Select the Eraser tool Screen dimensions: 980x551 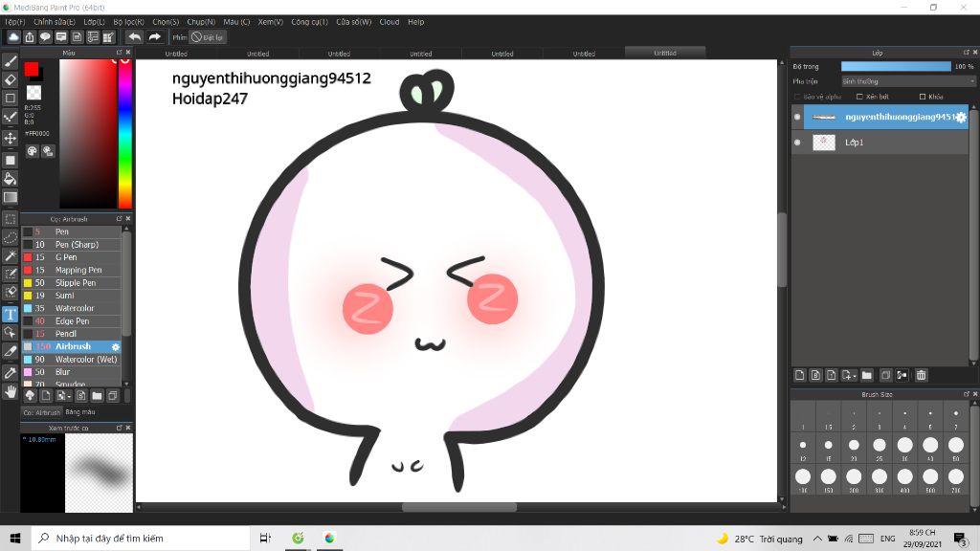(x=10, y=79)
